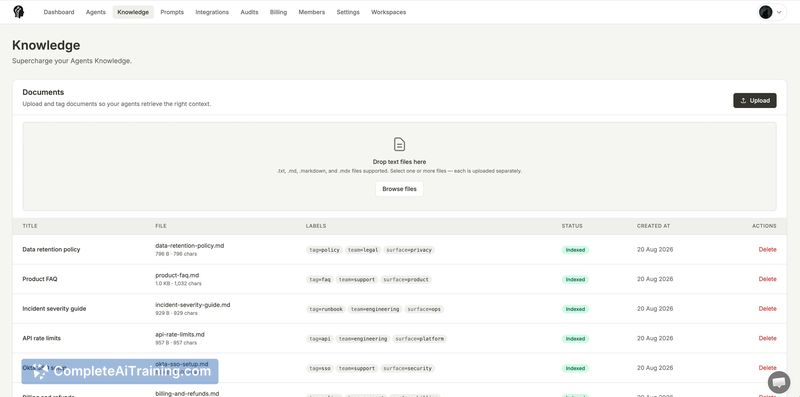The image size is (800, 397).
Task: Click the app logo icon in the header
Action: pyautogui.click(x=19, y=12)
